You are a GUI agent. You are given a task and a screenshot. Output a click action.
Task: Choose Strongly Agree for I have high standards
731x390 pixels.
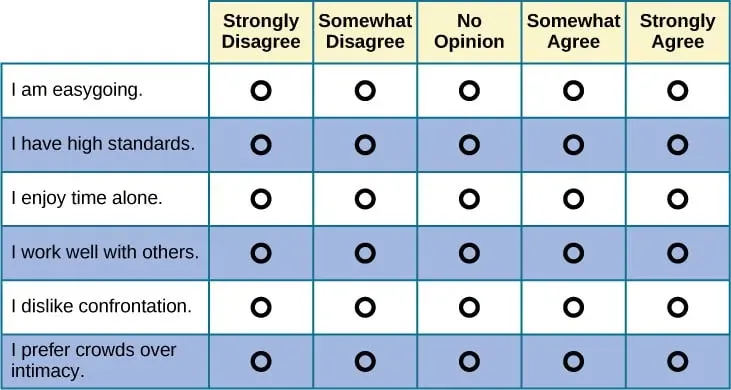pos(677,145)
